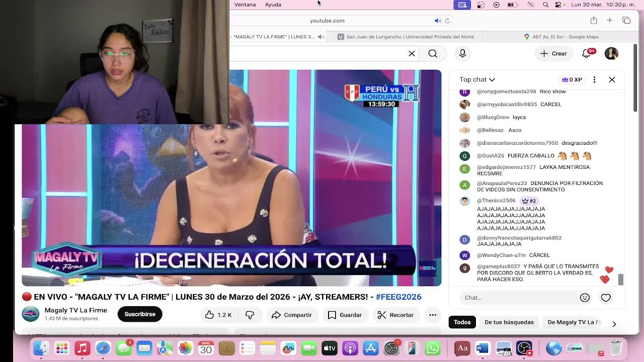
Task: Click the Wi-Fi status icon
Action: click(x=530, y=5)
